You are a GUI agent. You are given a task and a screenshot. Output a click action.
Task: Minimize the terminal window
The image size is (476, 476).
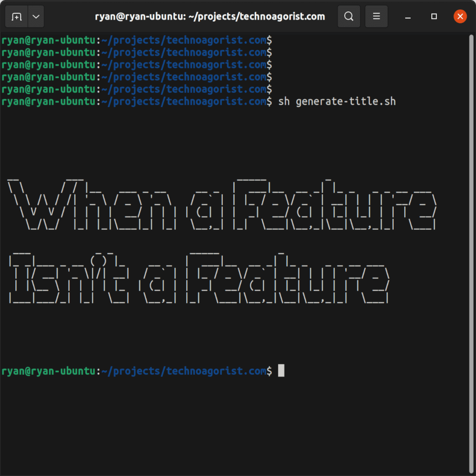(408, 17)
